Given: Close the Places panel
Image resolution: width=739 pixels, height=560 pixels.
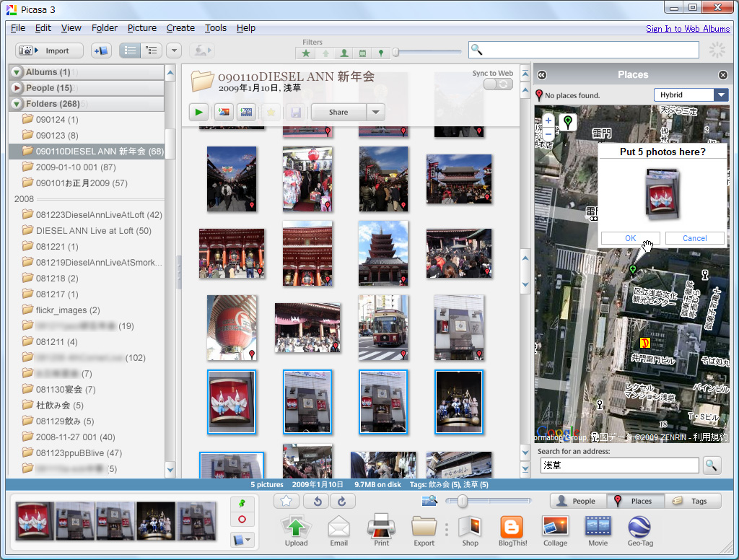Looking at the screenshot, I should (723, 75).
